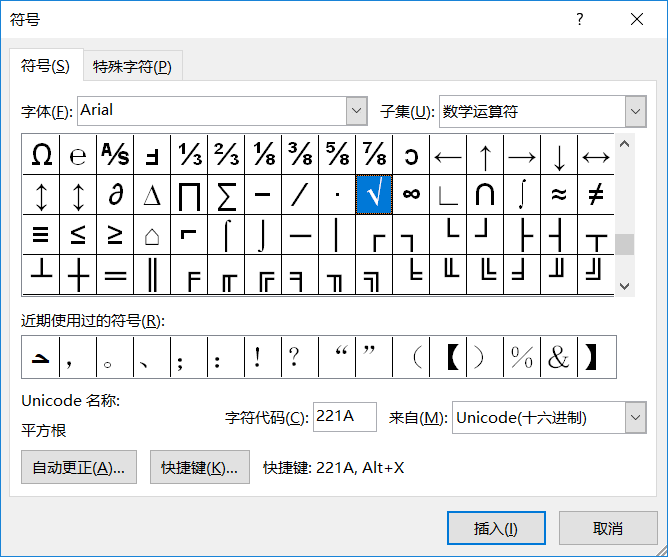Choose the recent question mark symbol
This screenshot has width=668, height=557.
[300, 357]
